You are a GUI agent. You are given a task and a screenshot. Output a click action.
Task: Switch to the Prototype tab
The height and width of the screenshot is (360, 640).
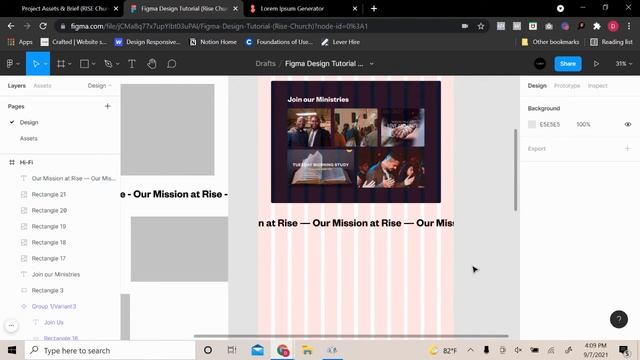(567, 86)
